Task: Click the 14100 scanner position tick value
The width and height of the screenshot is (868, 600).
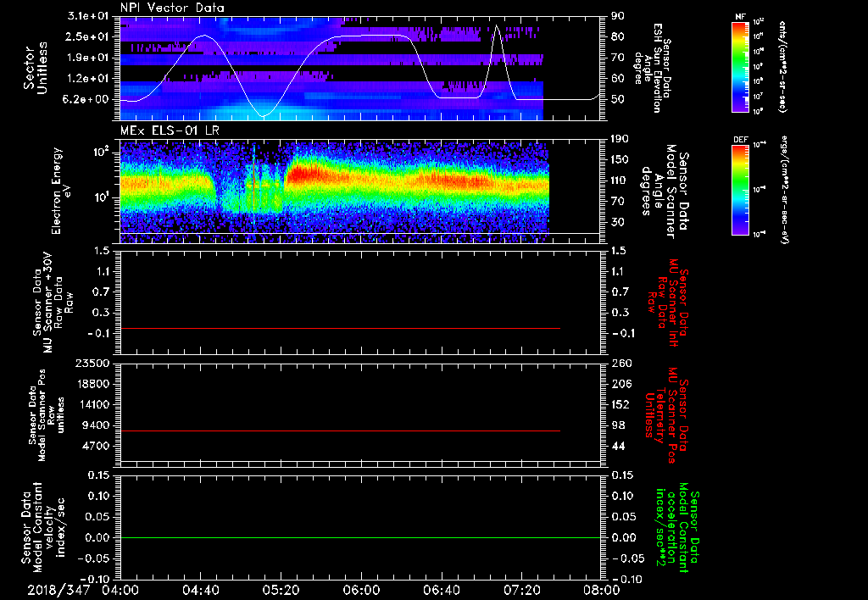Action: pyautogui.click(x=92, y=404)
